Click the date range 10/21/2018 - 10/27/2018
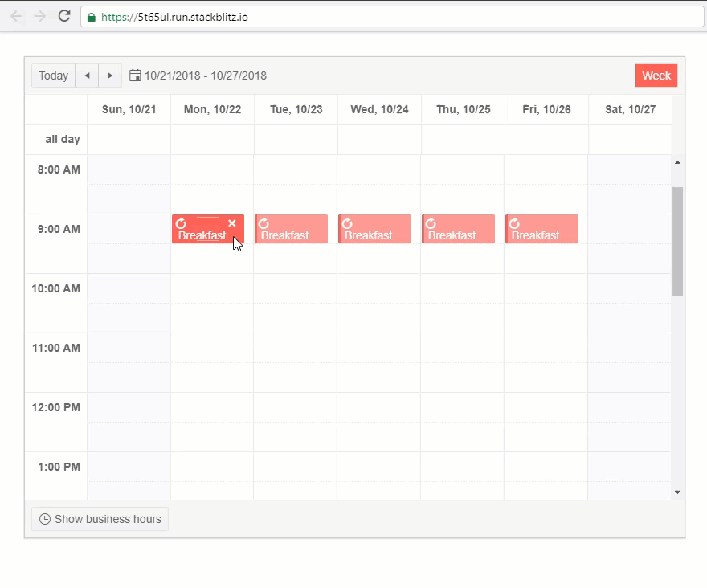 click(206, 76)
